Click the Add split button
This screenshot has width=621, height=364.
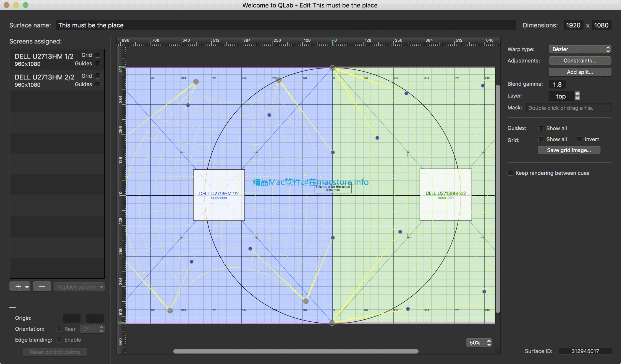(579, 71)
